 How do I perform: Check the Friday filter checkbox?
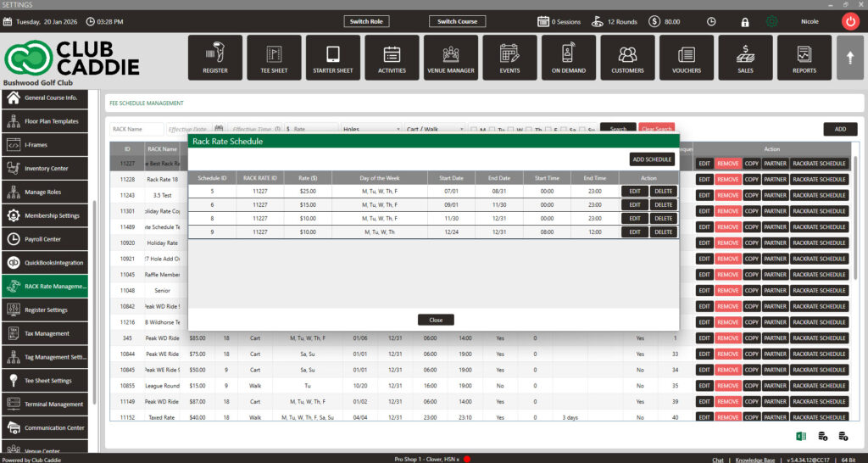(x=547, y=130)
